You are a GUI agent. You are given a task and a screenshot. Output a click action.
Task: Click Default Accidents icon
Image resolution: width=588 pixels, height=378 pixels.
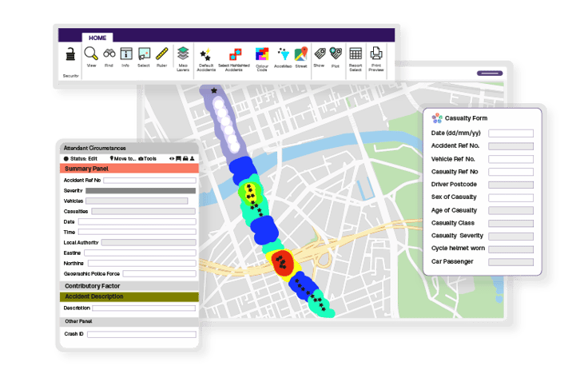coord(206,55)
